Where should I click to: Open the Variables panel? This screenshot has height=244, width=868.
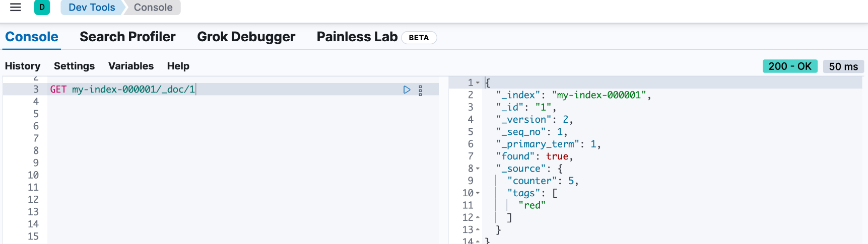(x=131, y=66)
